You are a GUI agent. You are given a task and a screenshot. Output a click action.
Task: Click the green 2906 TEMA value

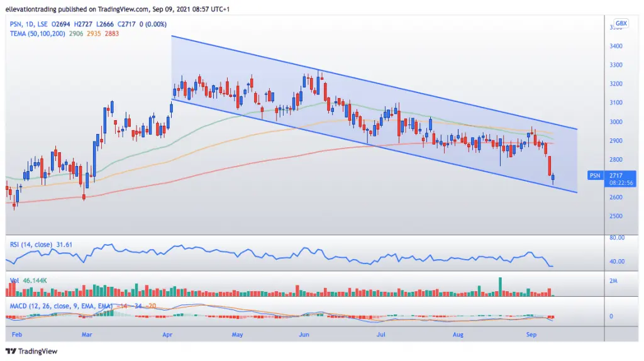[76, 34]
